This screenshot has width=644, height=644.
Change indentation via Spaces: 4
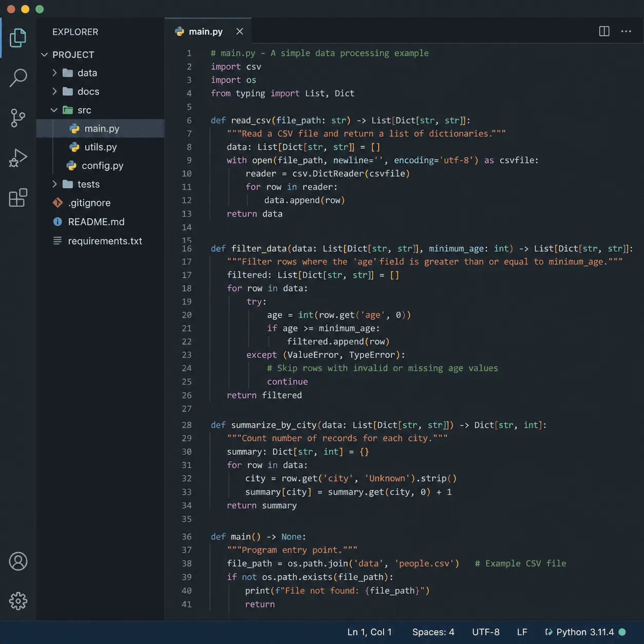[x=433, y=632]
